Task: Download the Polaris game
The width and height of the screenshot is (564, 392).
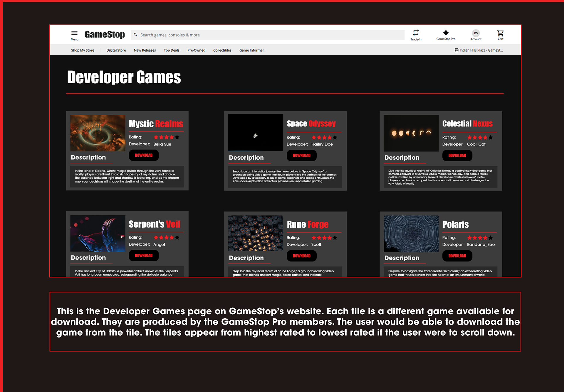Action: (x=457, y=256)
